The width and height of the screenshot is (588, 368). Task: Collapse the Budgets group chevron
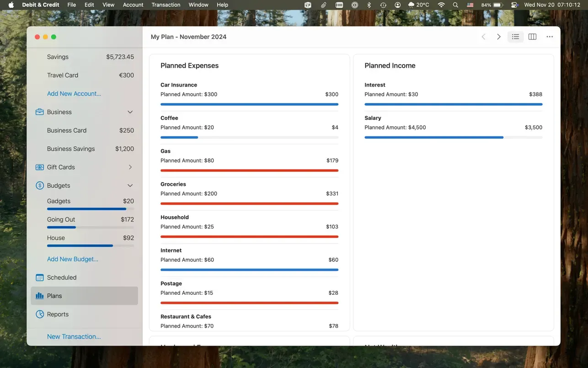point(130,185)
